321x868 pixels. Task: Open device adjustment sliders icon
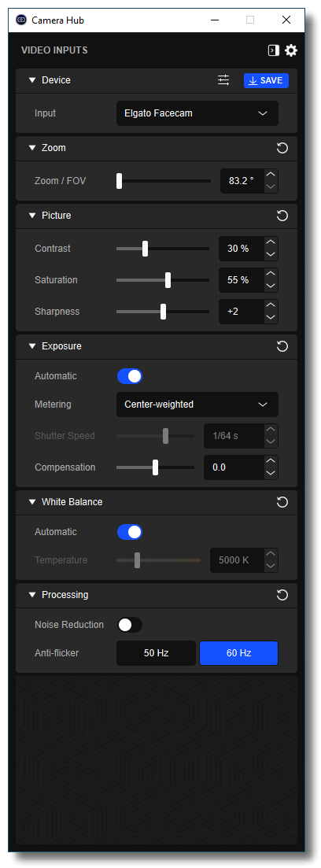point(223,80)
